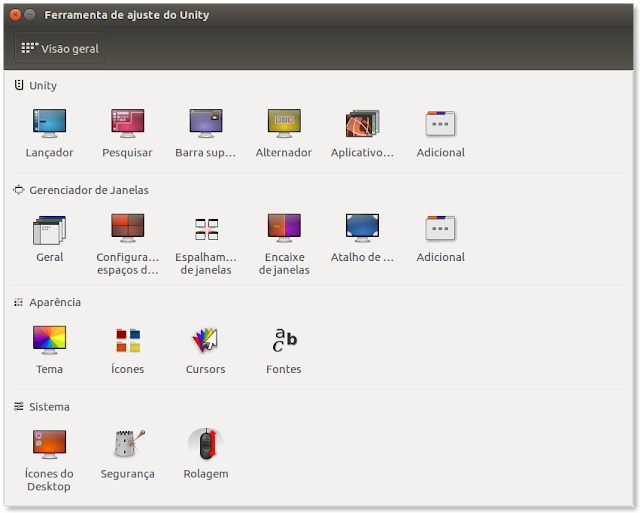The height and width of the screenshot is (513, 640).
Task: Open the Tema appearance settings
Action: point(49,341)
